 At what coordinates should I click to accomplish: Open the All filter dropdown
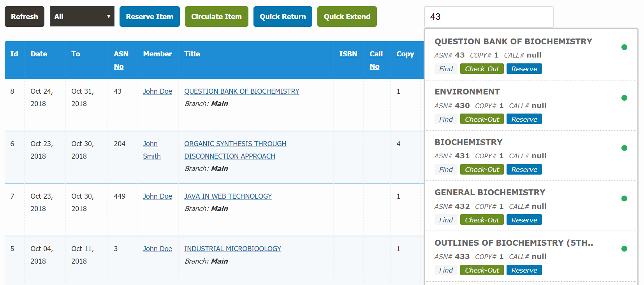pos(82,16)
